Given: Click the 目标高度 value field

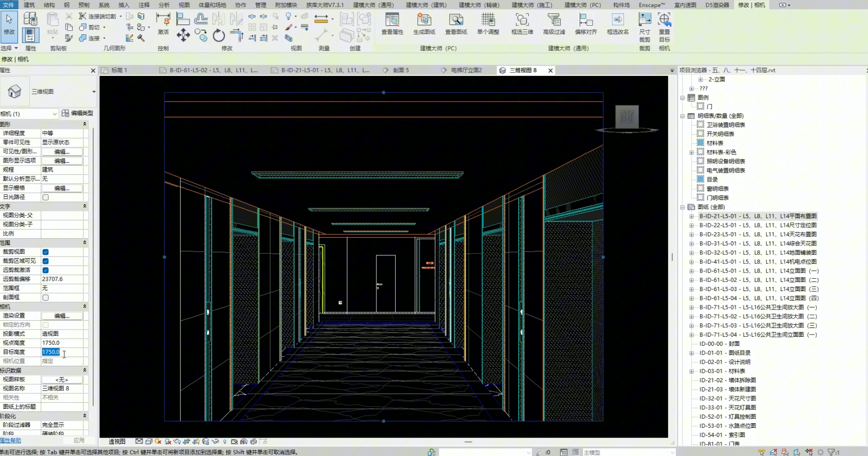Looking at the screenshot, I should [61, 352].
